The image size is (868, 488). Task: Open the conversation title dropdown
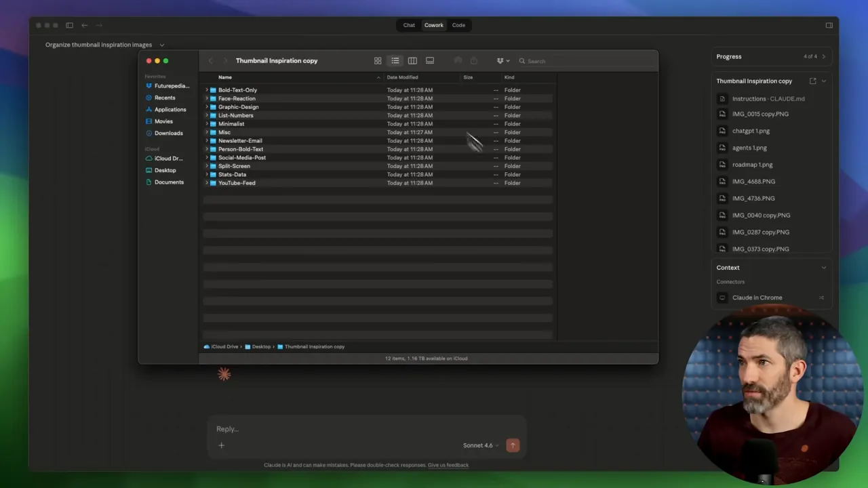point(161,45)
